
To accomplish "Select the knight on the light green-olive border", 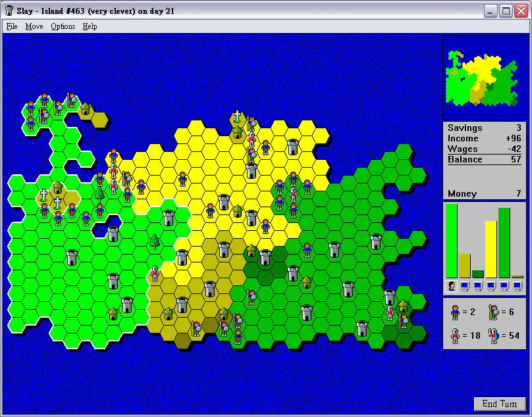I will [x=155, y=274].
